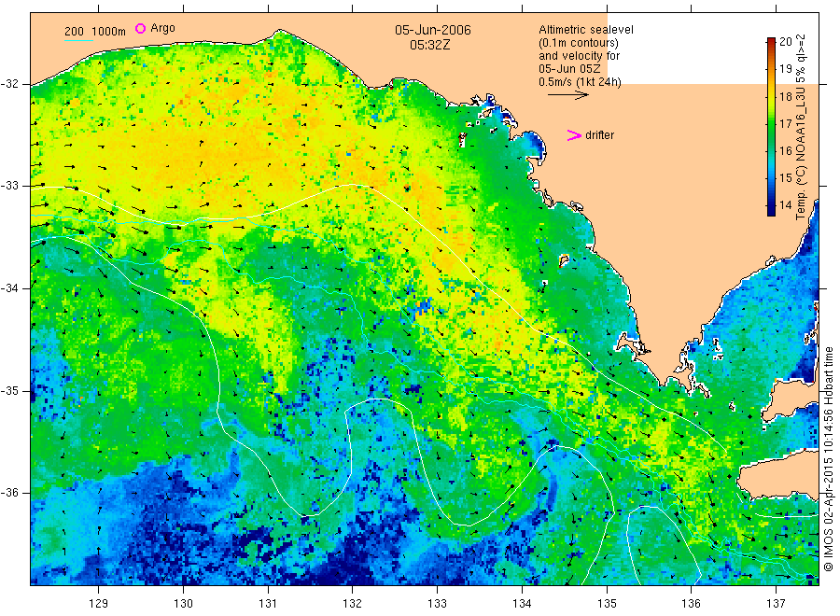Click the 'drifter' legend label
The width and height of the screenshot is (840, 616).
pos(599,135)
